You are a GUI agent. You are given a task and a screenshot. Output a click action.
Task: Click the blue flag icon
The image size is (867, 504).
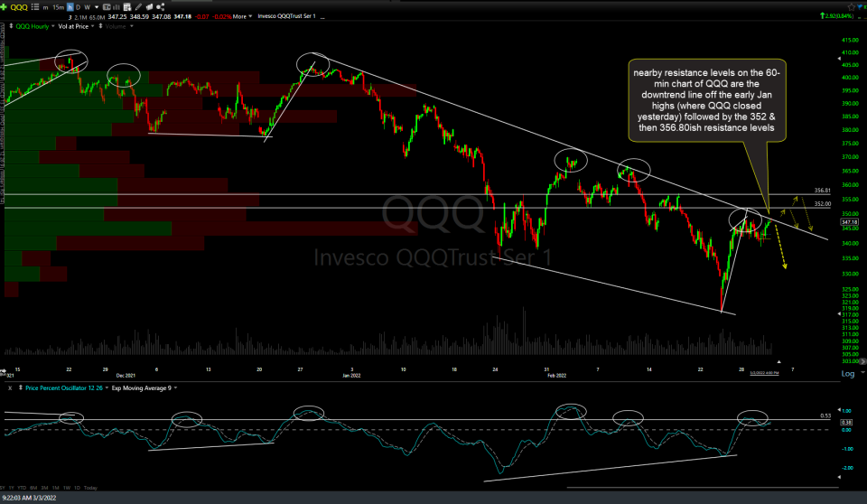point(862,7)
